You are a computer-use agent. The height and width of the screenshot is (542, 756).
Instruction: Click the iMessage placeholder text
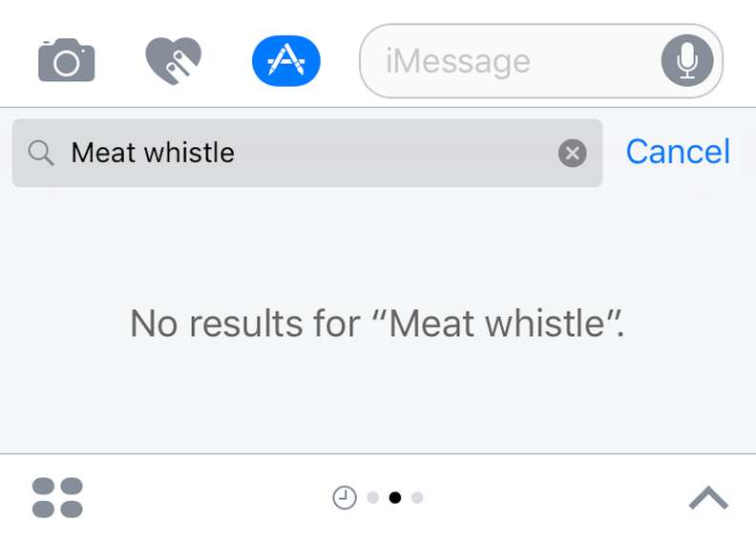tap(457, 62)
